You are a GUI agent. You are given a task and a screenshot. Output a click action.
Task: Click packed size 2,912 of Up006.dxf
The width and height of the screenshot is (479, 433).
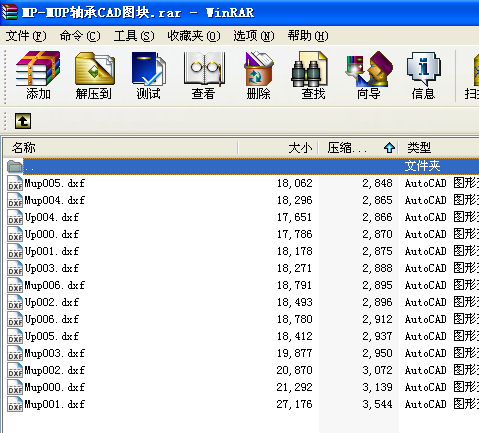[377, 319]
